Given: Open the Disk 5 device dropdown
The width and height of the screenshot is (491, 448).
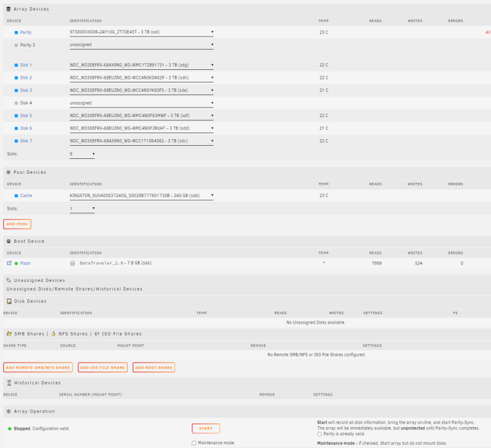Looking at the screenshot, I should coord(142,116).
